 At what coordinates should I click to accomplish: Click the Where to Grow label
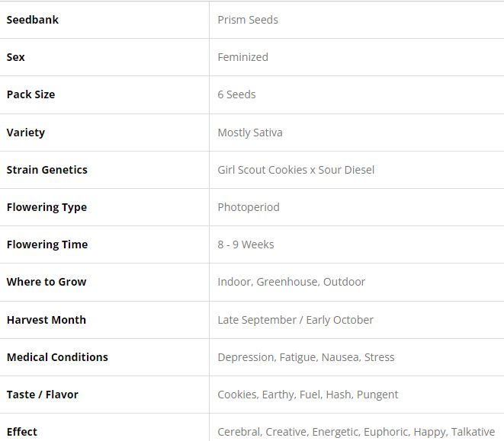point(47,282)
